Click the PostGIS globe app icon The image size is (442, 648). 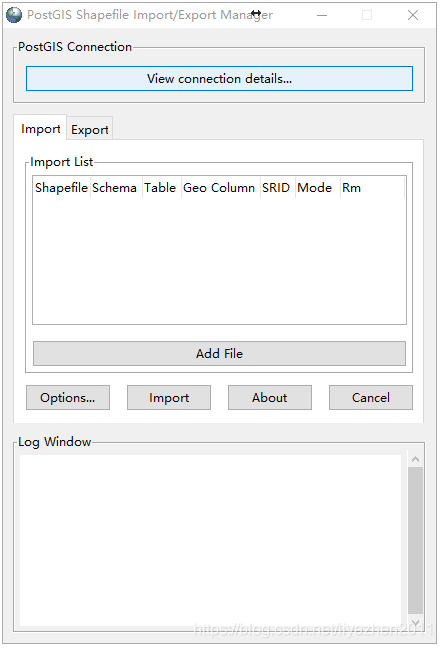(14, 15)
